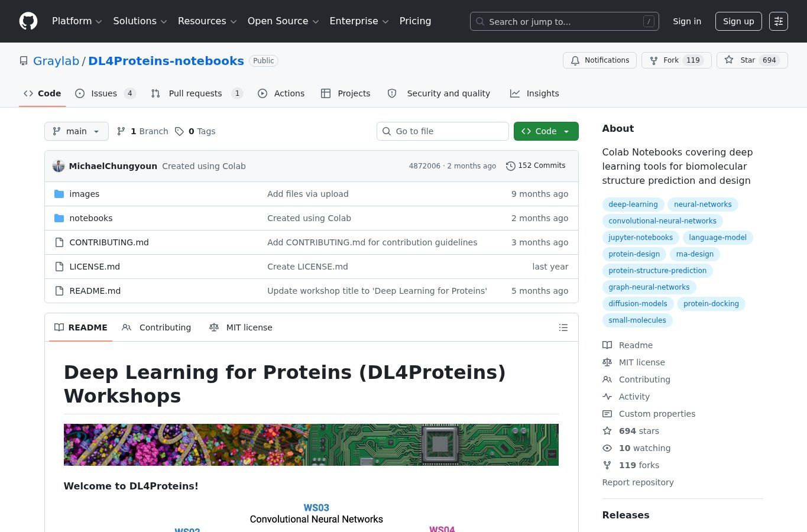Open the Graylab owner link
This screenshot has height=532, width=807.
pyautogui.click(x=56, y=61)
